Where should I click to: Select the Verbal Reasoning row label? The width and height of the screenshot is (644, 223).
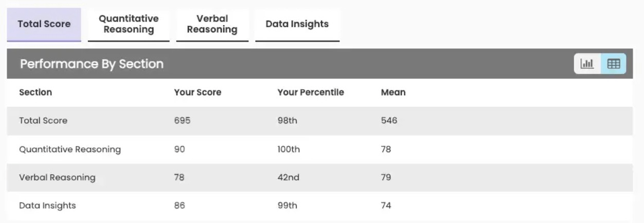tap(57, 177)
